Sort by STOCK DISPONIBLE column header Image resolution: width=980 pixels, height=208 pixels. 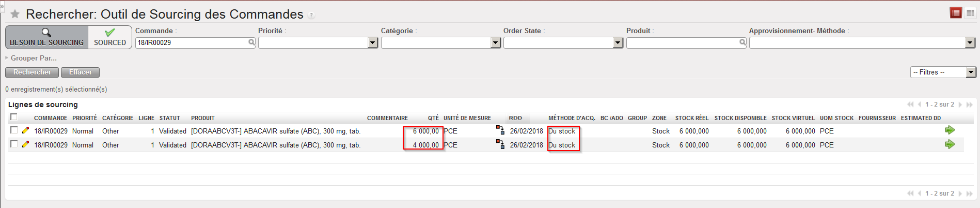click(740, 118)
